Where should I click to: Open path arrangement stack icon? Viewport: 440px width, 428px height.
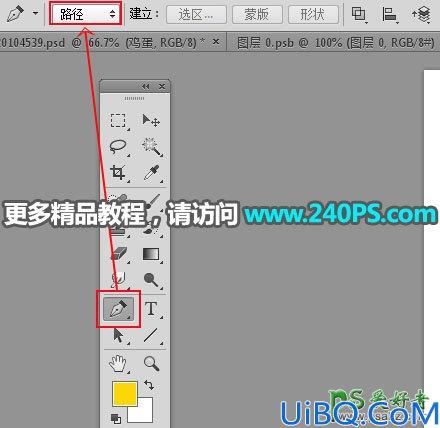[421, 15]
